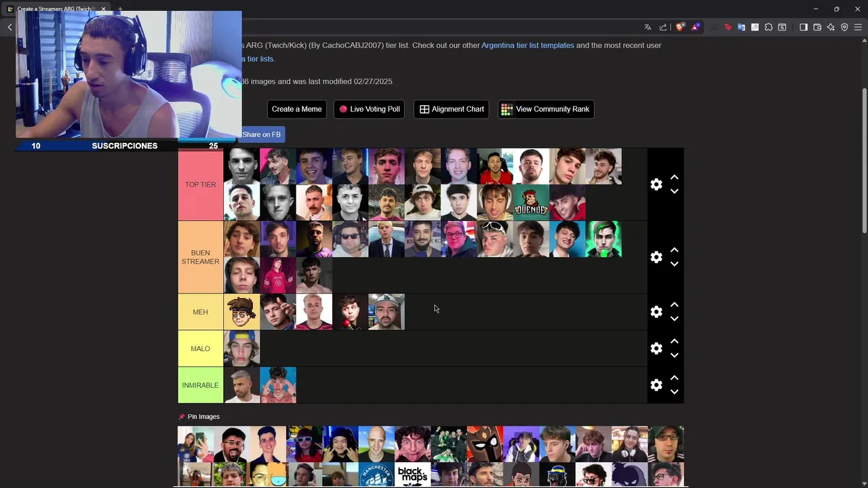Click the browser translate page icon
The height and width of the screenshot is (488, 868).
pos(648,27)
